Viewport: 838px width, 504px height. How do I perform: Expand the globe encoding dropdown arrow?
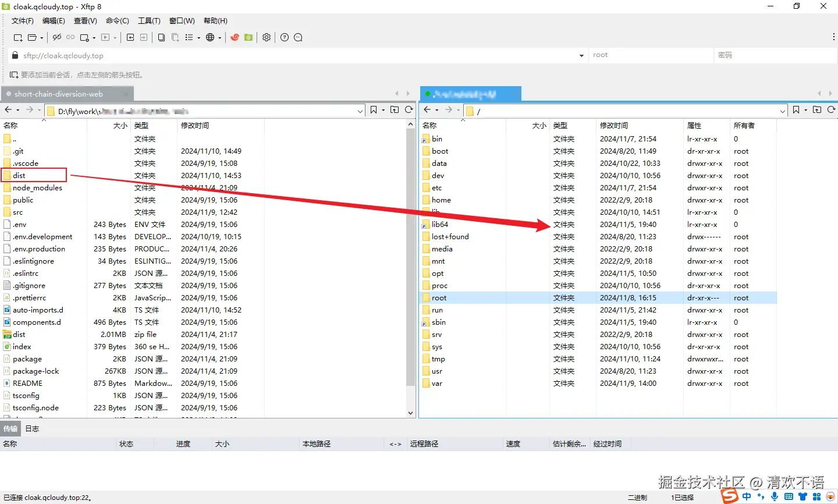(220, 38)
